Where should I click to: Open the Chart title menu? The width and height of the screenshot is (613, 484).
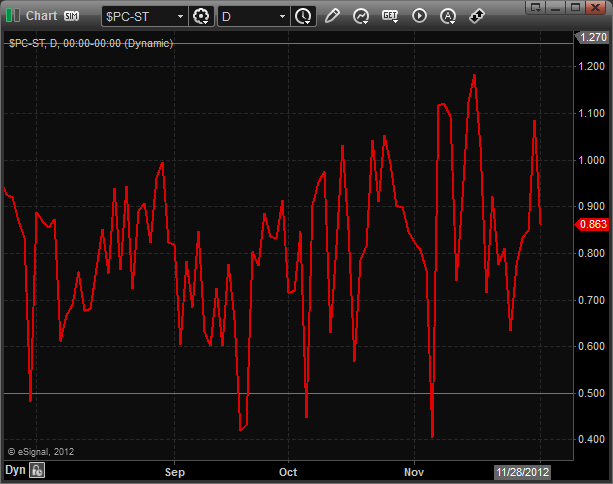tap(41, 16)
